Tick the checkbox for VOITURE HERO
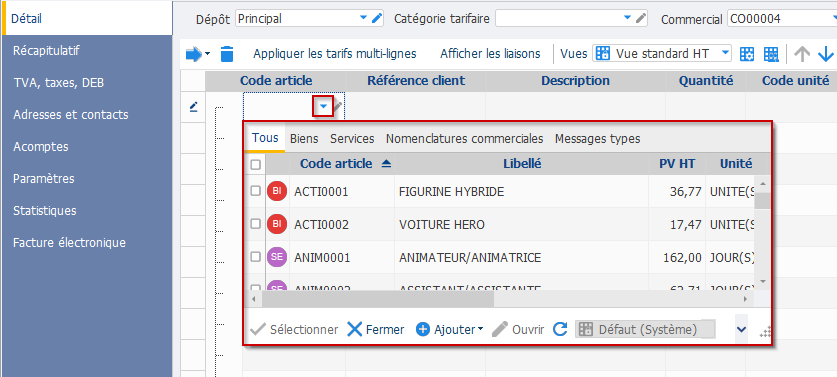The width and height of the screenshot is (837, 377). click(256, 224)
